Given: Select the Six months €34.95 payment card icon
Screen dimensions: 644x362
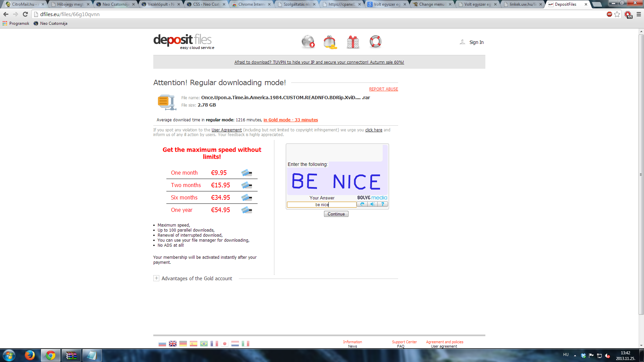Looking at the screenshot, I should 247,197.
